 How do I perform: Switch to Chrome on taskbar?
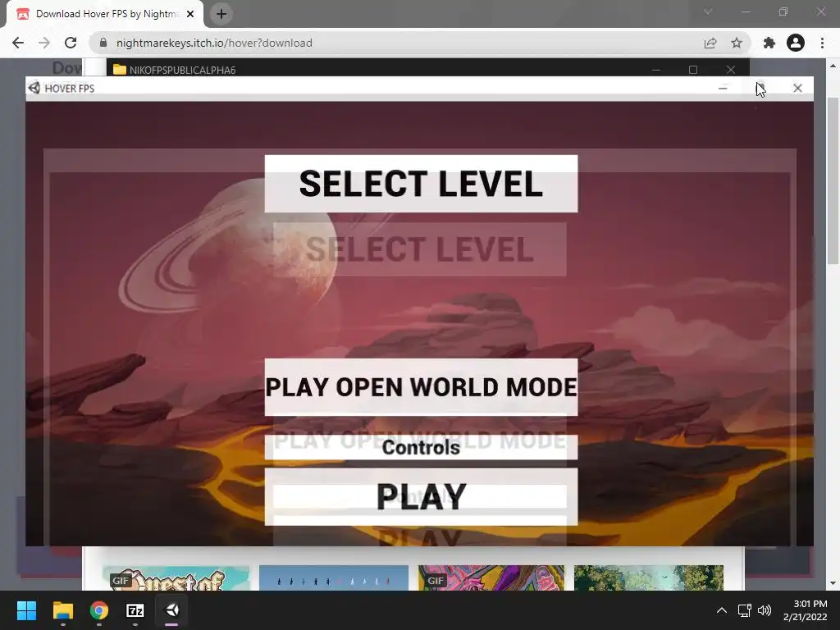(99, 610)
